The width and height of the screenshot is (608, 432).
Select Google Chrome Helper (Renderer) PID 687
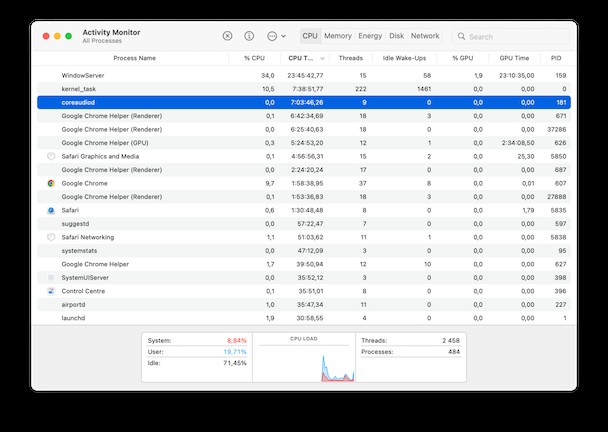click(x=304, y=170)
